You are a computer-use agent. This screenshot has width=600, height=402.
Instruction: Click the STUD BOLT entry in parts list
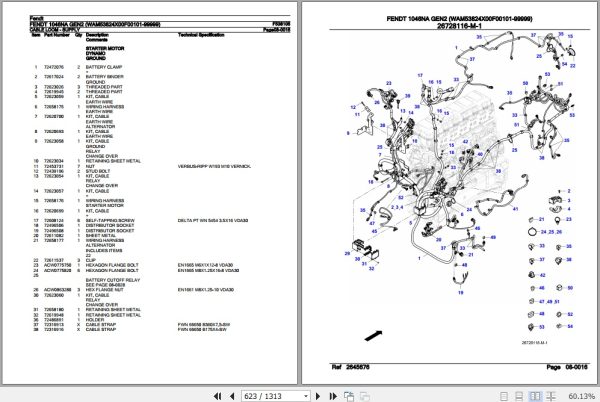coord(98,171)
